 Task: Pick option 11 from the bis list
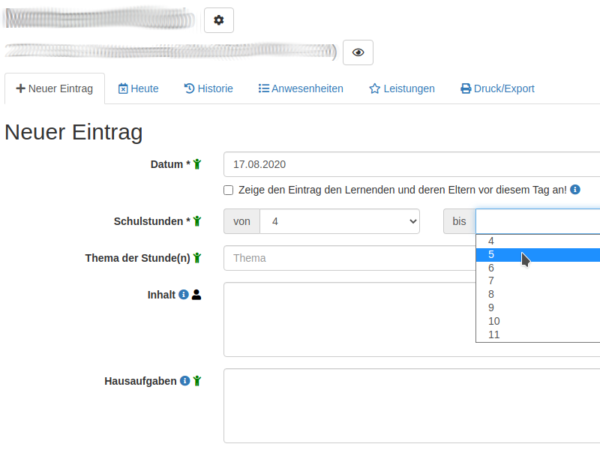click(538, 334)
